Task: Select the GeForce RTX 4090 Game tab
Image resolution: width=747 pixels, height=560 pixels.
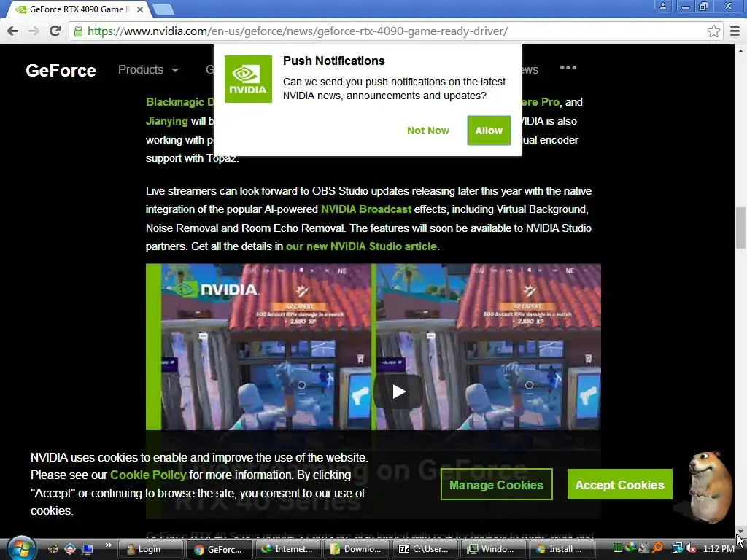Action: coord(79,9)
